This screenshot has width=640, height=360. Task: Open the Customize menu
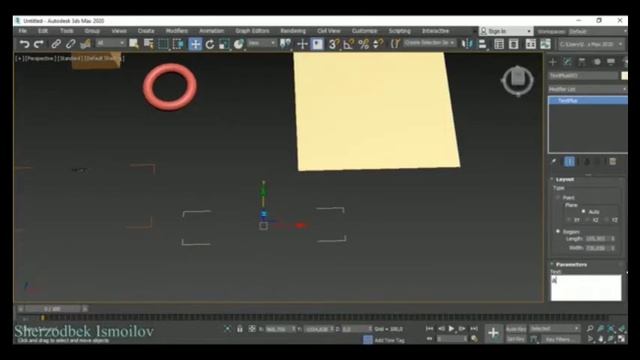[x=364, y=31]
